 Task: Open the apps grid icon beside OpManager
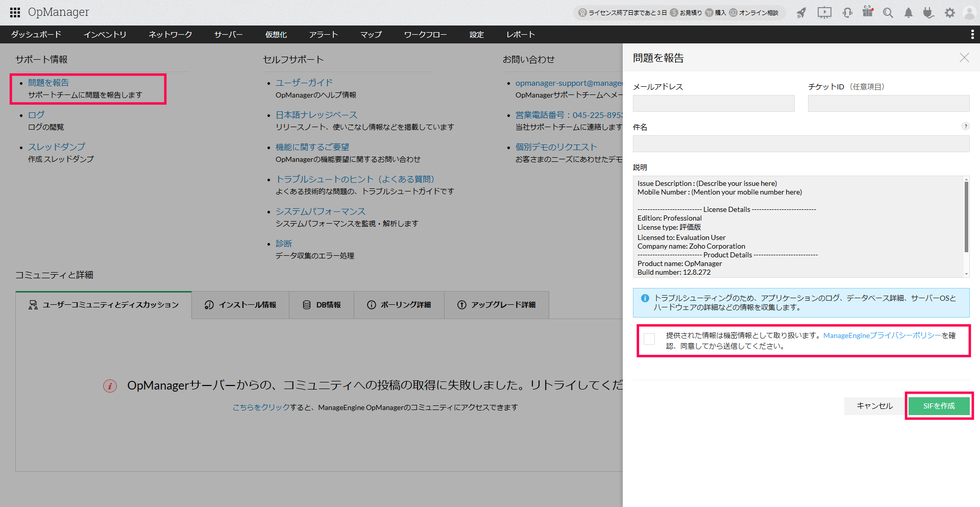click(14, 12)
